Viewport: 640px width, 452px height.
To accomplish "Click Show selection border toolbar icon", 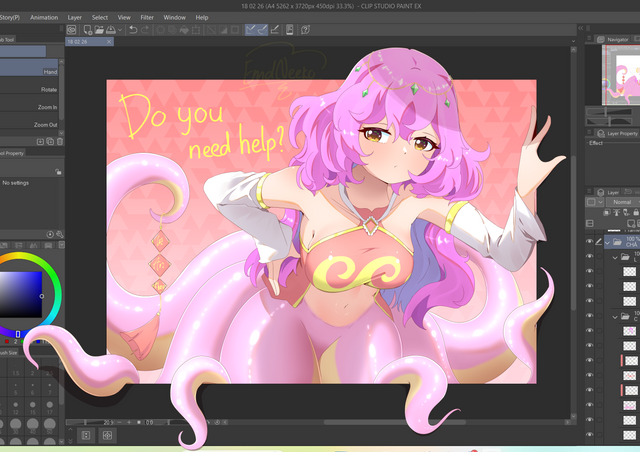I will click(235, 30).
